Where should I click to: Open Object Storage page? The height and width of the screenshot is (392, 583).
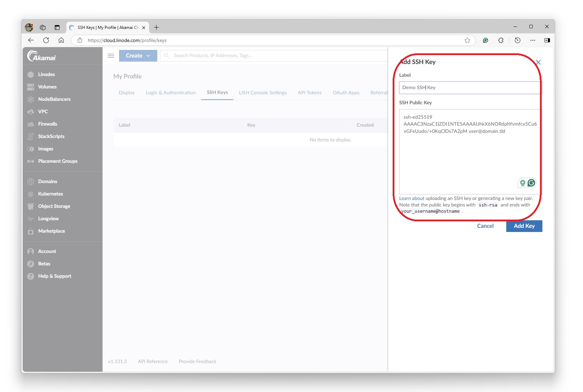pos(54,206)
